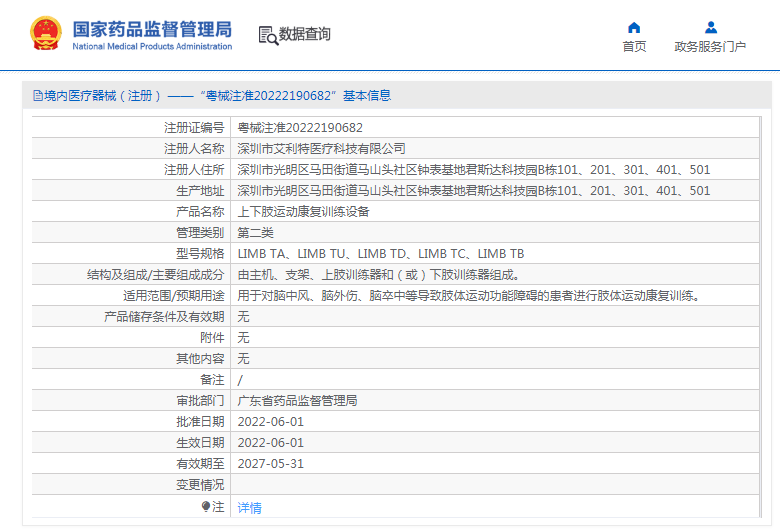Click the 无 value for 附件
The height and width of the screenshot is (531, 780).
(243, 337)
